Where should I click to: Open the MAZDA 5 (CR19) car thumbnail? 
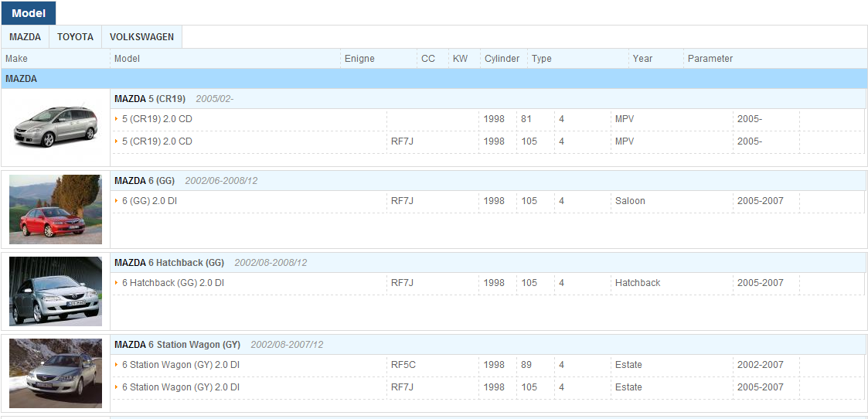point(56,127)
